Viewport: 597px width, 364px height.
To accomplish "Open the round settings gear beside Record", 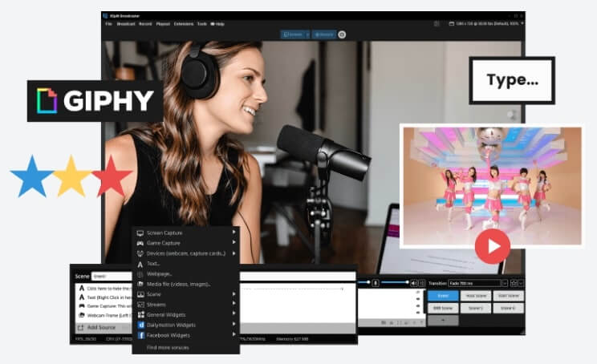I will tap(342, 34).
